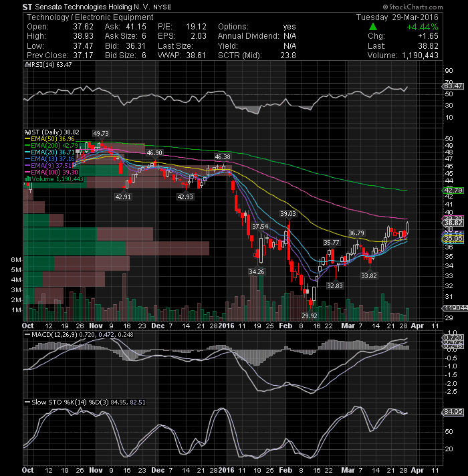
Task: Click the volume bars icon in legend
Action: point(27,178)
